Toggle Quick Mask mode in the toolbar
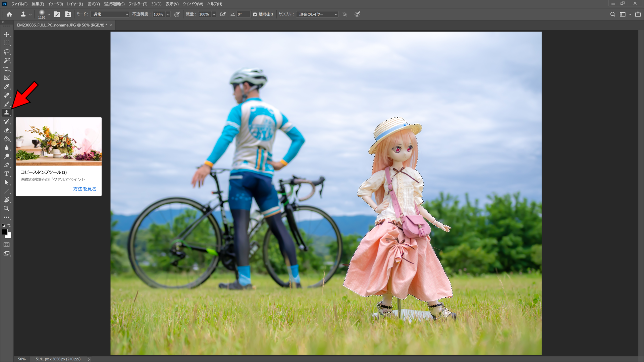 7,245
